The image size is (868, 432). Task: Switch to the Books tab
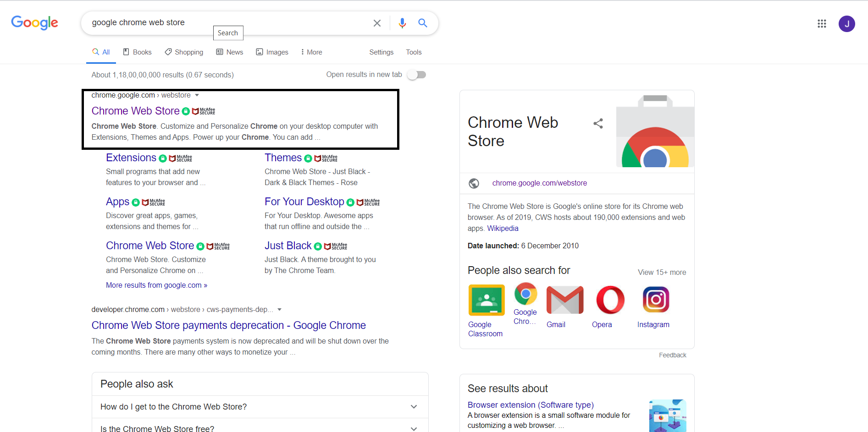click(137, 52)
